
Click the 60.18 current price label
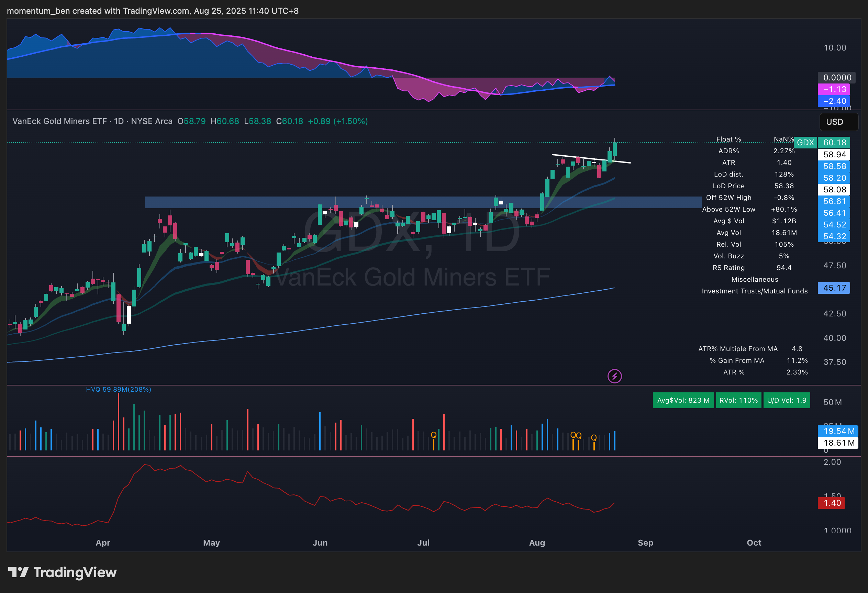coord(834,143)
